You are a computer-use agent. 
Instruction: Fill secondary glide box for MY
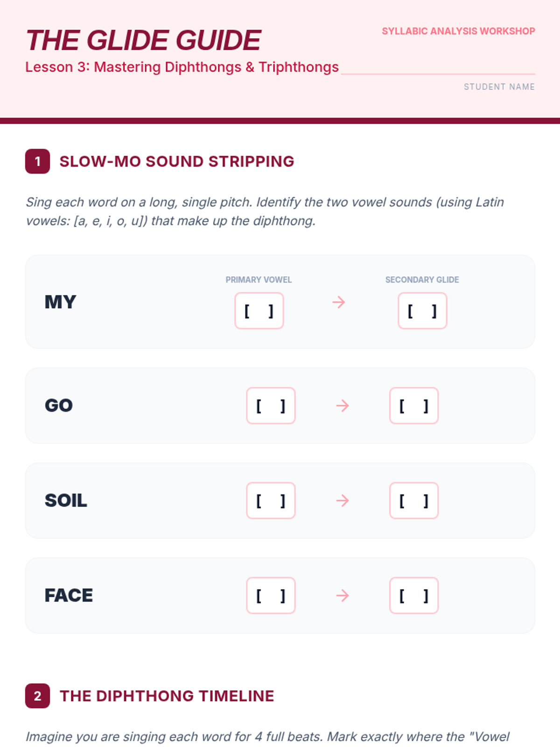(x=422, y=311)
